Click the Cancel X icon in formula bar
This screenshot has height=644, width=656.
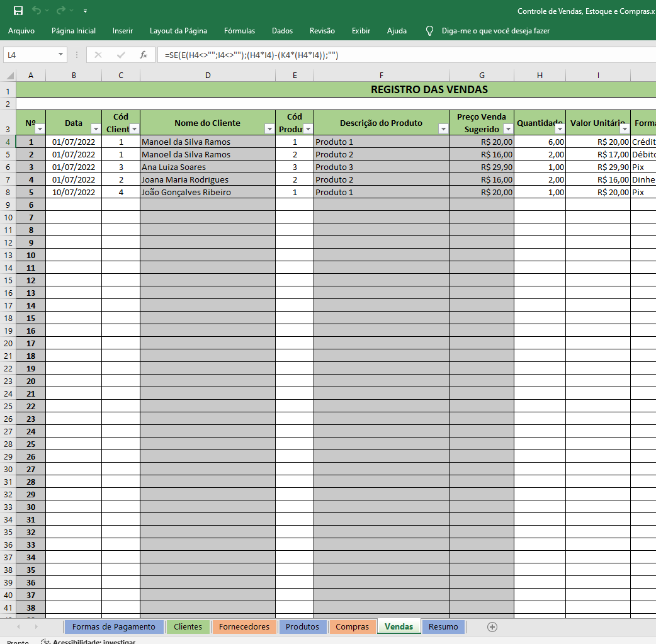(x=98, y=55)
